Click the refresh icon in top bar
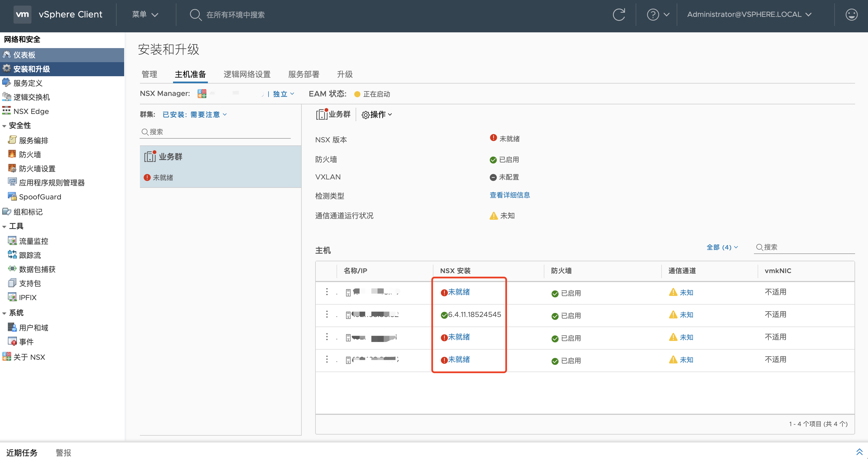The width and height of the screenshot is (868, 459). 619,15
